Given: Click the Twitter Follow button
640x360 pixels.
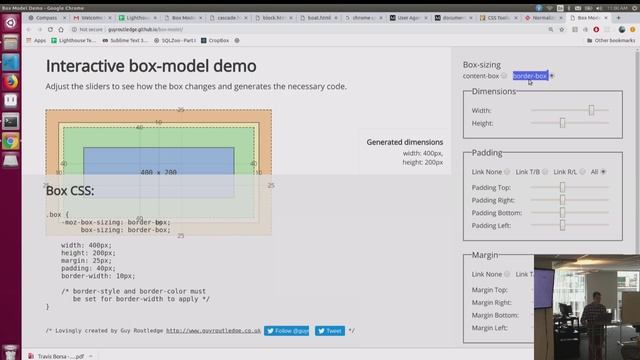Looking at the screenshot, I should 286,331.
